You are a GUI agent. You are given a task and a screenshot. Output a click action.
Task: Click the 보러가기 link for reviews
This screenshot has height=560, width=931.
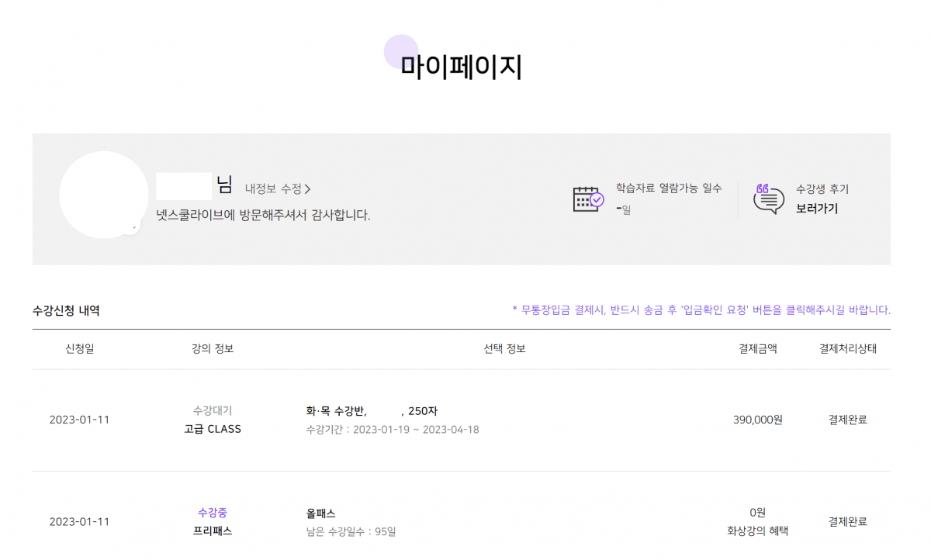click(x=816, y=209)
